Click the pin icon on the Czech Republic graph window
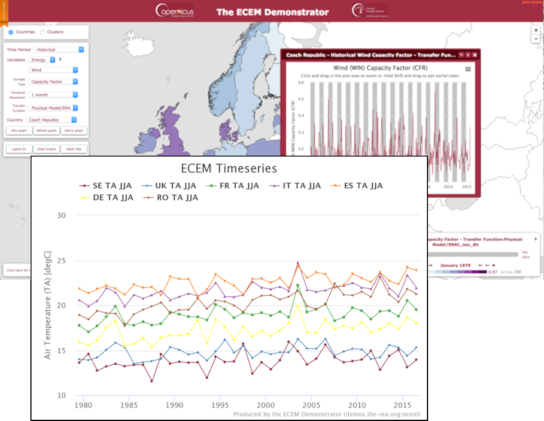 461,55
